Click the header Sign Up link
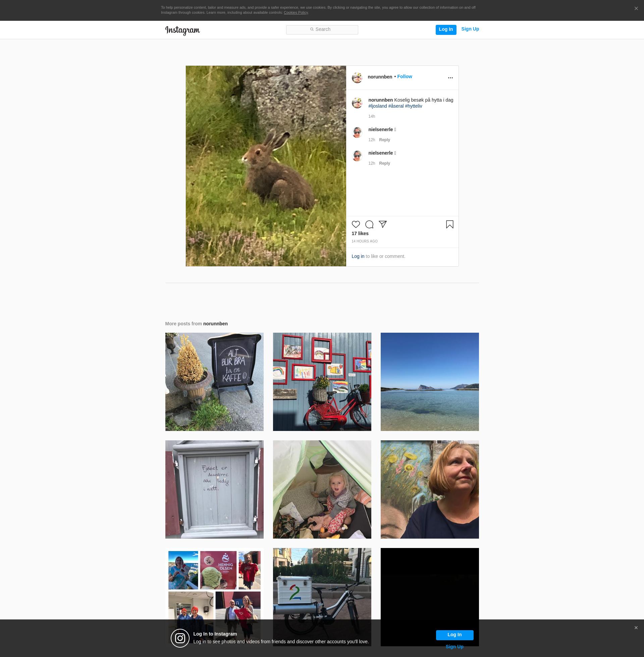This screenshot has height=657, width=644. click(470, 29)
